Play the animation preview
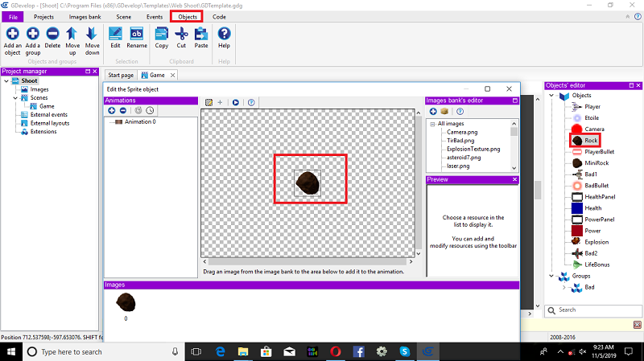Viewport: 644px width, 361px height. pos(236,102)
